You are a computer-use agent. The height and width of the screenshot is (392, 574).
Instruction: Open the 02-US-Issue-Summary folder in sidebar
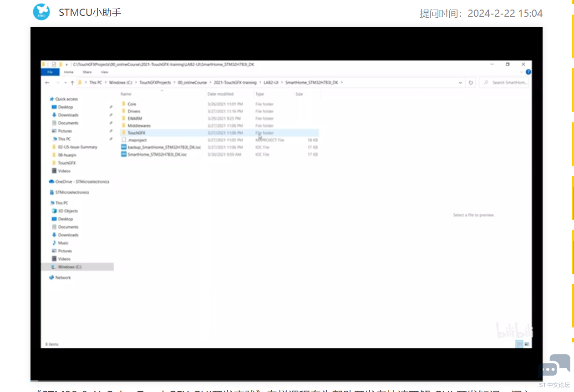pos(77,147)
